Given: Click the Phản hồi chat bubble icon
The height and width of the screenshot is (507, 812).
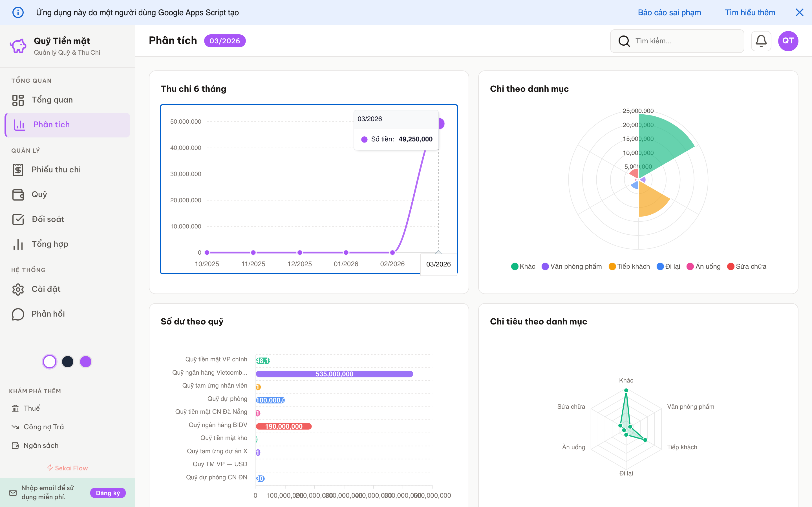Looking at the screenshot, I should pyautogui.click(x=18, y=314).
